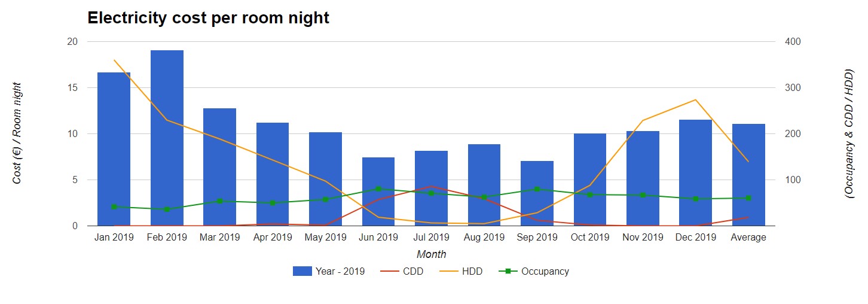Click the Occupancy marker for Mar 2019

point(219,201)
